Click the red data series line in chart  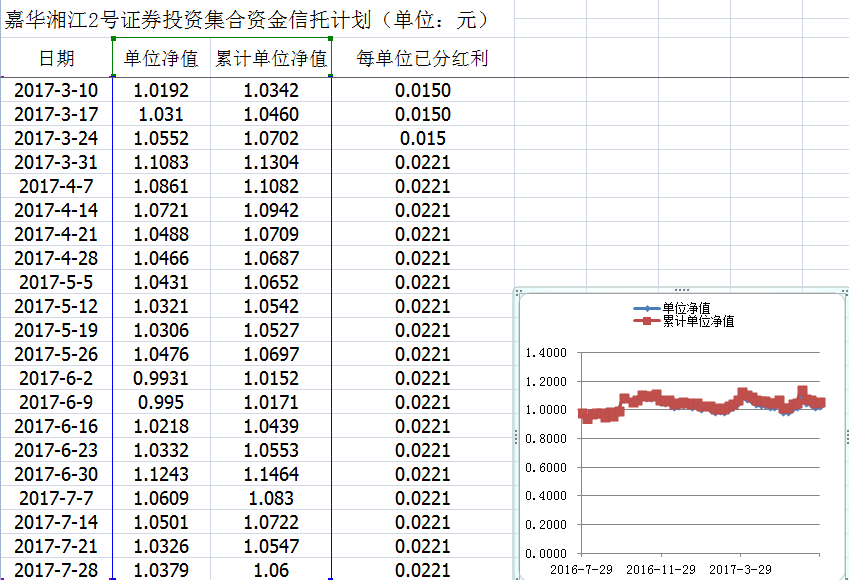click(x=700, y=404)
